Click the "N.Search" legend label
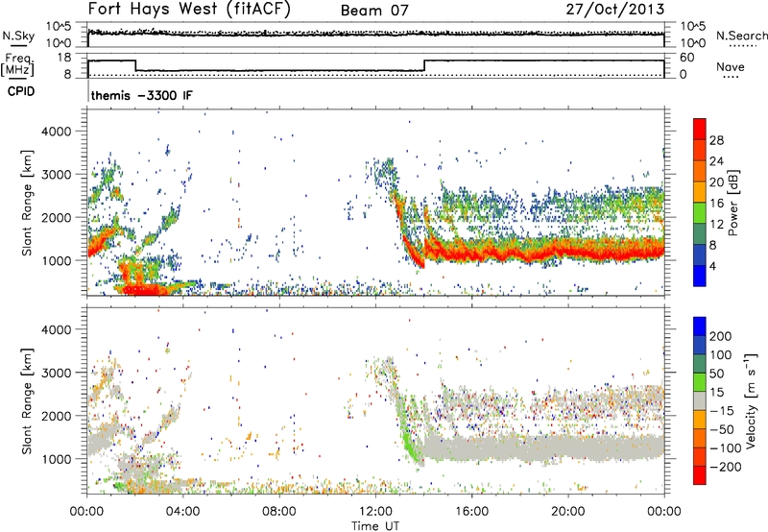Screen dimensions: 768x532 pos(741,36)
